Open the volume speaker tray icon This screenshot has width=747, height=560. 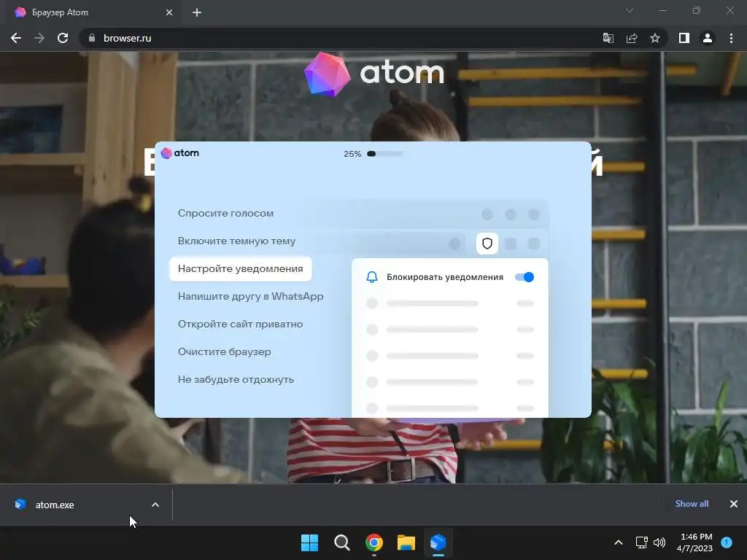click(x=659, y=542)
